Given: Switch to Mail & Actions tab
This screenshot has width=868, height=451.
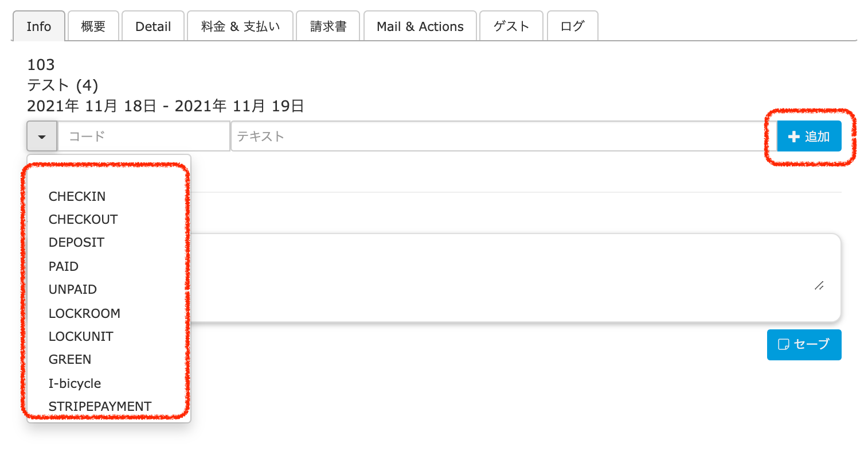Looking at the screenshot, I should (420, 26).
